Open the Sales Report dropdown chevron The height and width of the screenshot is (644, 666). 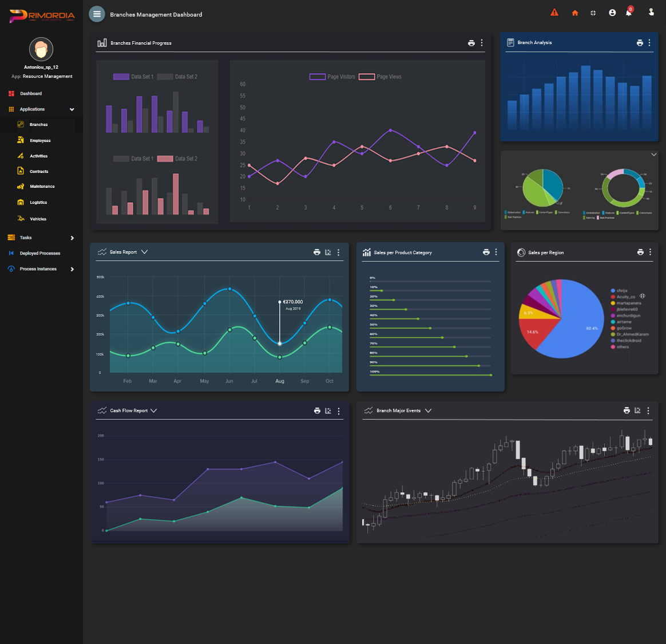click(144, 252)
